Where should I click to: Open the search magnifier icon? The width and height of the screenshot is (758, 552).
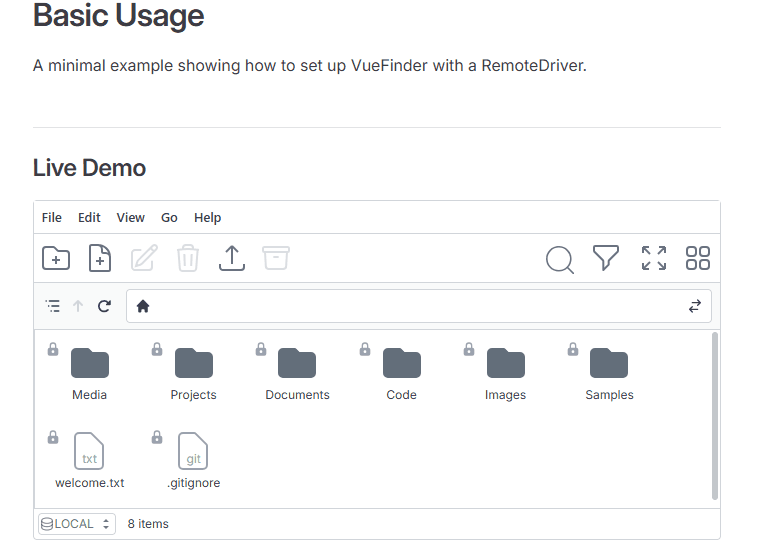(x=560, y=260)
